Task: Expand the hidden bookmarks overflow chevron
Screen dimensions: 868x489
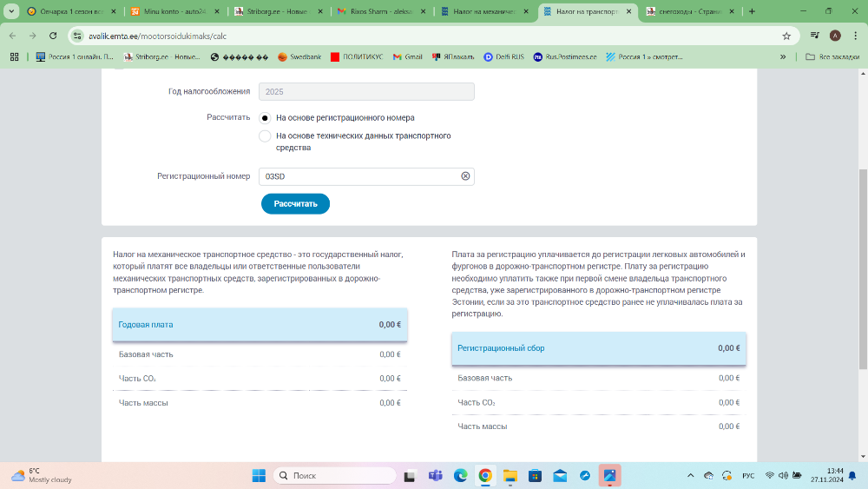Action: pos(784,56)
